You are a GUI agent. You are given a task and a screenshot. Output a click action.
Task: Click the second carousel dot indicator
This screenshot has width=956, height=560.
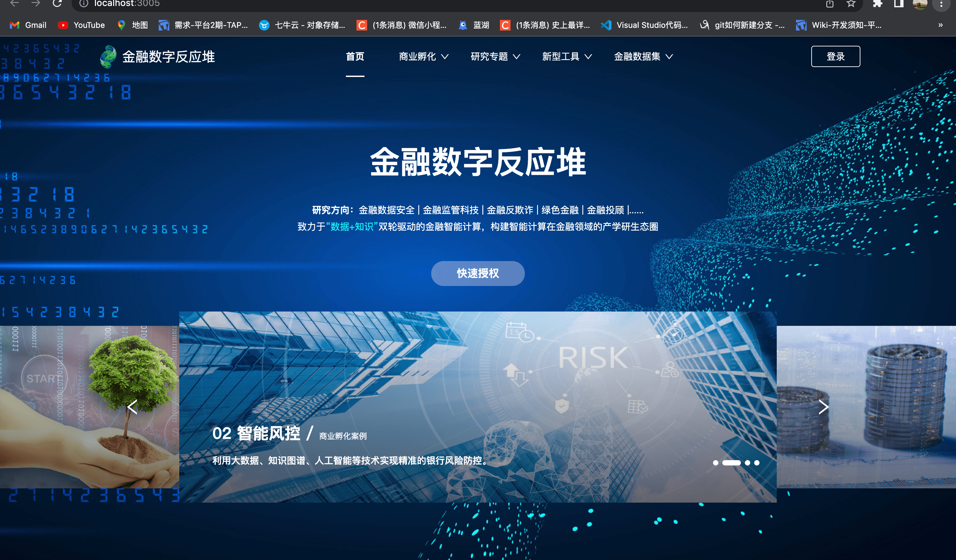click(x=731, y=462)
